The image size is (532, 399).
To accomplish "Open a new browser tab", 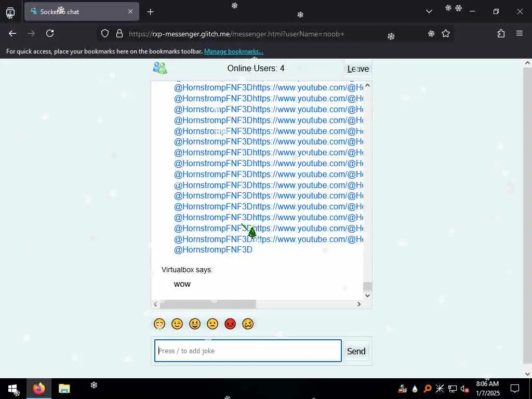I will click(x=150, y=12).
